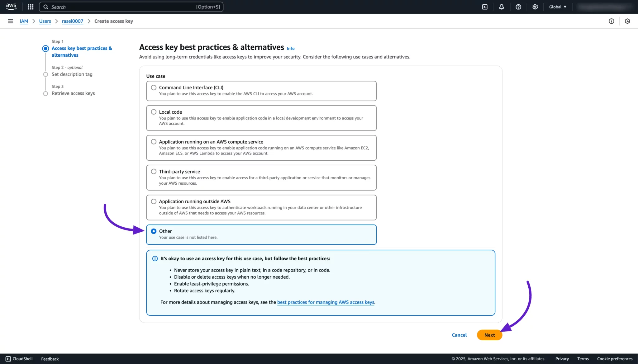Select Application running outside AWS option
The image size is (638, 364).
coord(154,201)
